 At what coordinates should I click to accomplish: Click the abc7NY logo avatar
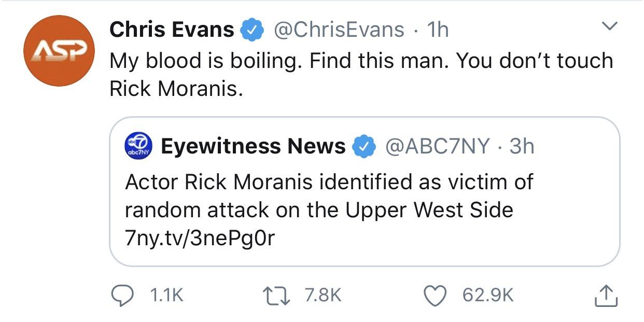coord(139,147)
